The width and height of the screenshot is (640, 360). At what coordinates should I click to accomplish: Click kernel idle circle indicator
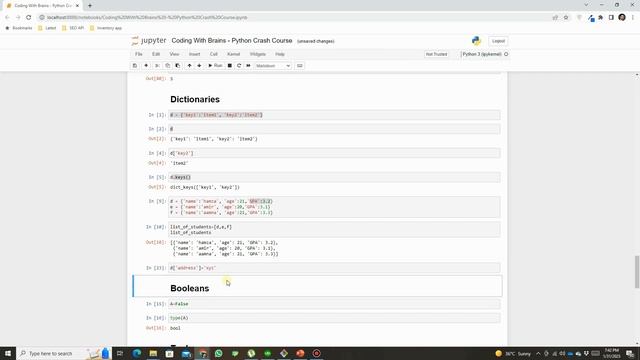click(x=506, y=54)
